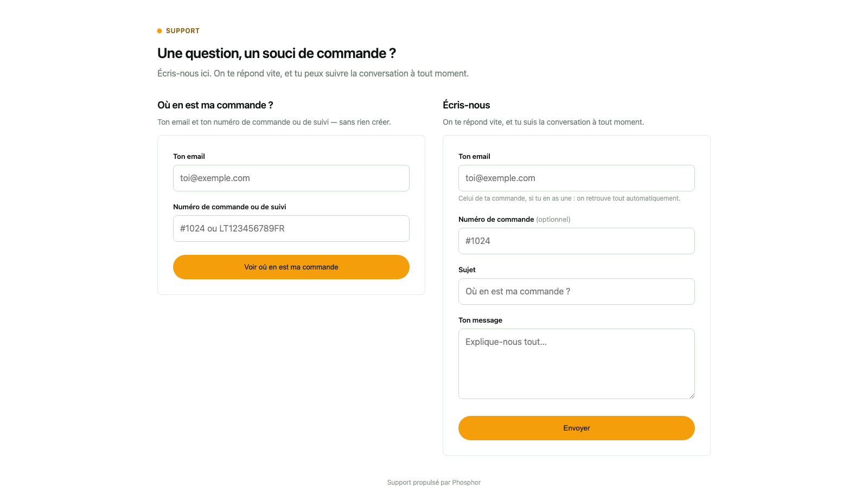The height and width of the screenshot is (488, 868).
Task: Click the main heading 'Une question, un souci'
Action: 277,53
